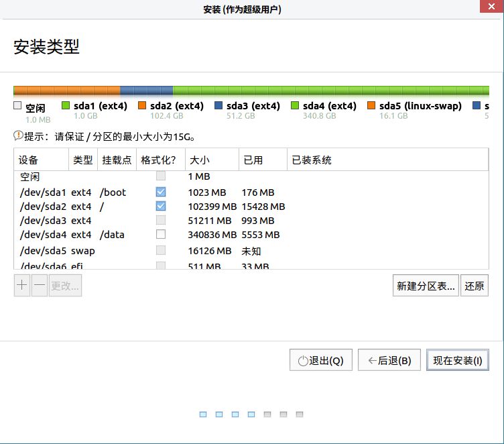This screenshot has height=444, width=504.
Task: Click the 已用 column header
Action: [x=263, y=160]
